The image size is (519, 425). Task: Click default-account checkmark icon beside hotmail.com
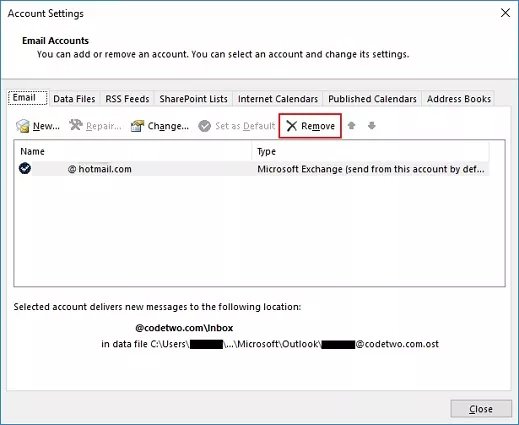coord(25,169)
